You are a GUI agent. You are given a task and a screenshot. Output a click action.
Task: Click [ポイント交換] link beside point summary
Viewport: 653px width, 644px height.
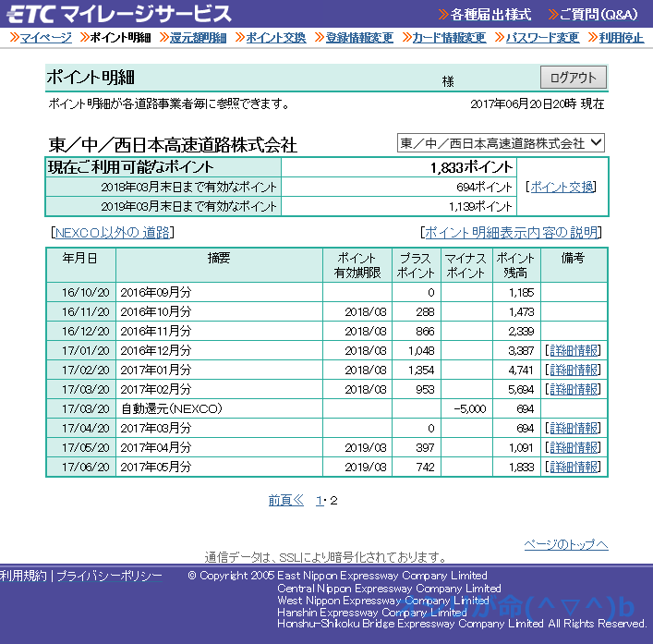click(x=562, y=187)
